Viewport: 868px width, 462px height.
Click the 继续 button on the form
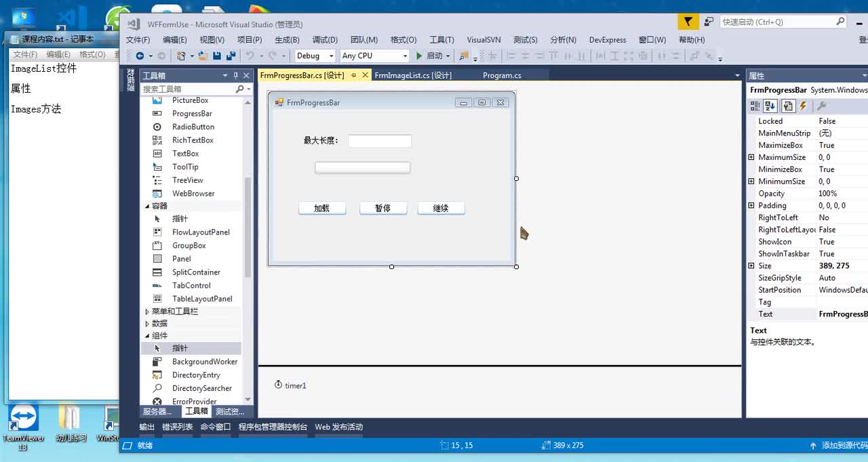point(441,208)
